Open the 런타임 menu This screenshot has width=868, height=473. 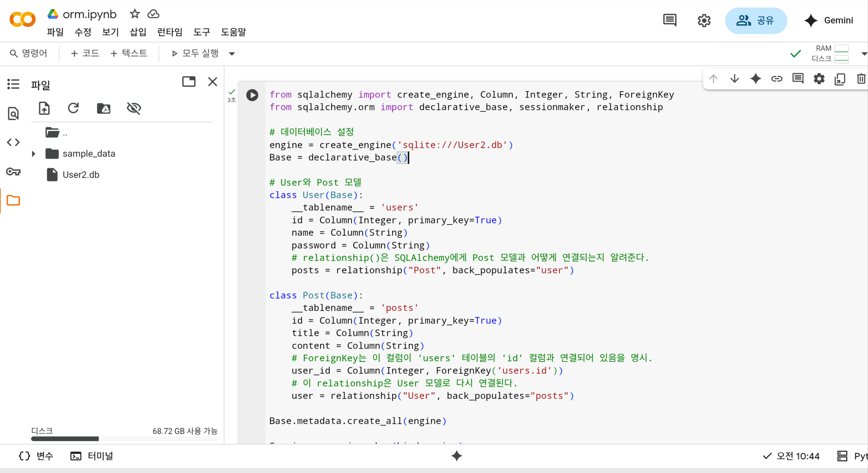pyautogui.click(x=170, y=32)
